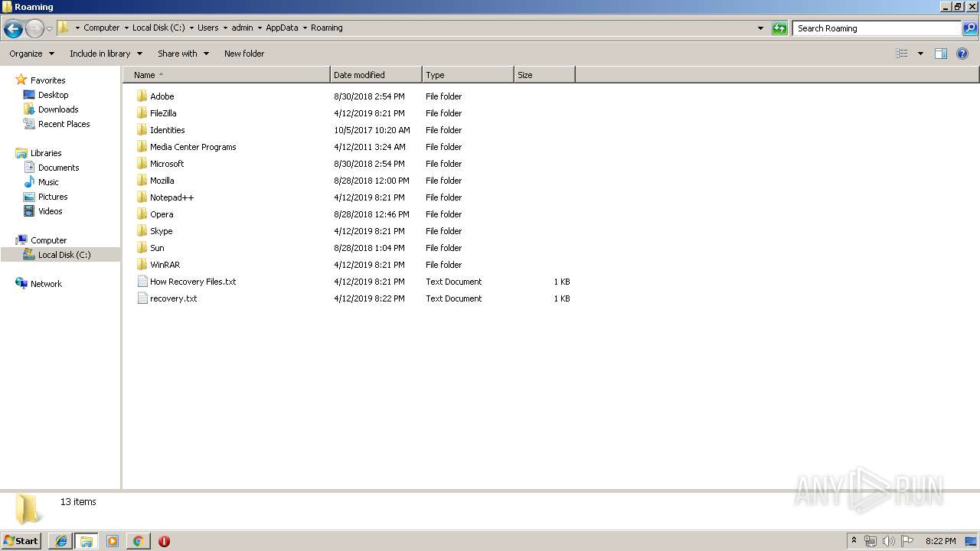Navigate to Local Disk (C:) in address path
The height and width of the screenshot is (551, 980).
tap(158, 28)
